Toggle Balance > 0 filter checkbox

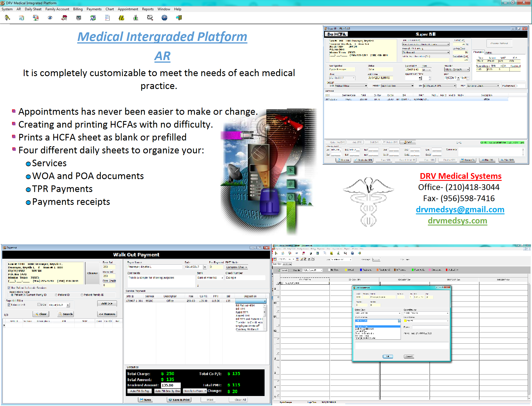click(9, 305)
